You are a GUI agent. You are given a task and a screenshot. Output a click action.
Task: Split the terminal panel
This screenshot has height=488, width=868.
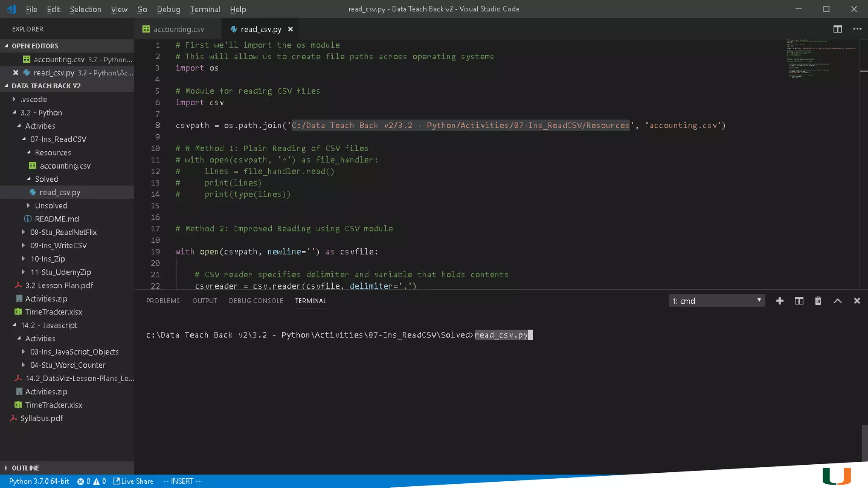[x=798, y=301]
